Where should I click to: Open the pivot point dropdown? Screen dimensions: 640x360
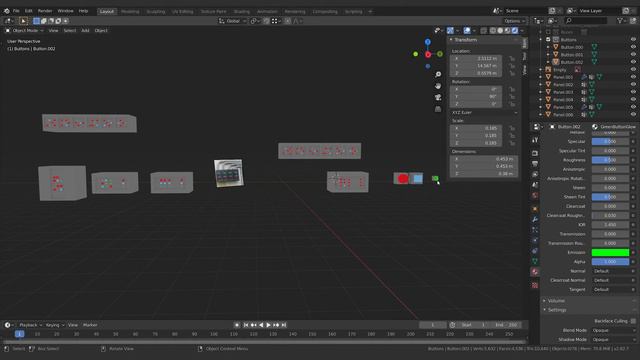(255, 21)
